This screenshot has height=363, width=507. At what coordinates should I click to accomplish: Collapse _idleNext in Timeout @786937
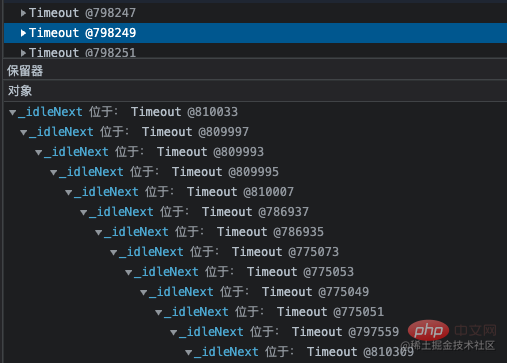pyautogui.click(x=84, y=212)
